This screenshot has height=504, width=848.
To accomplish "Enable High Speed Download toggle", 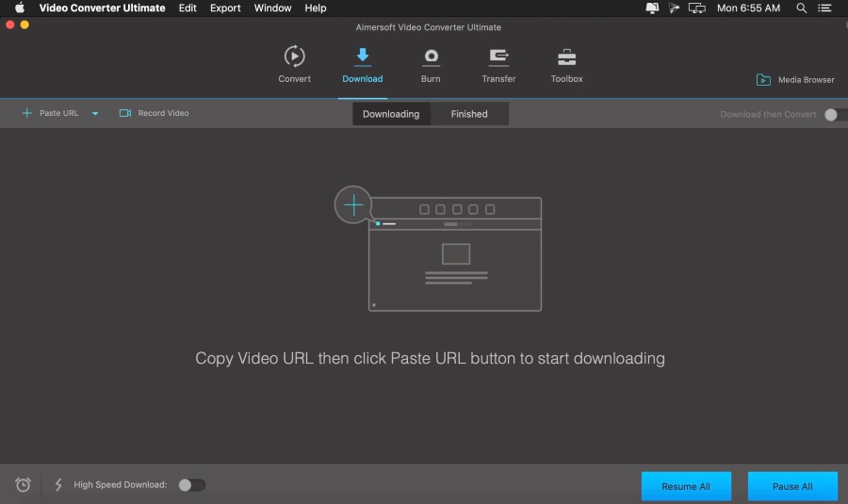I will 192,485.
